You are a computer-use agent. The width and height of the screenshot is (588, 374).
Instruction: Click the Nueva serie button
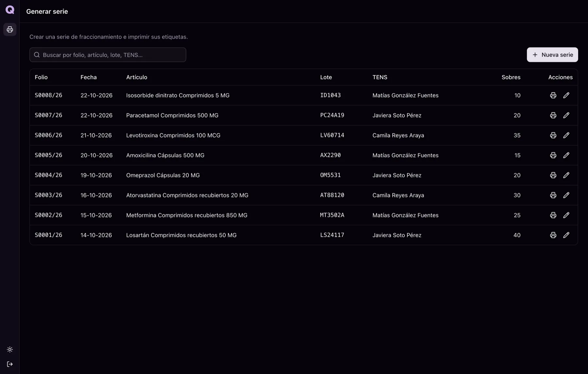[552, 55]
